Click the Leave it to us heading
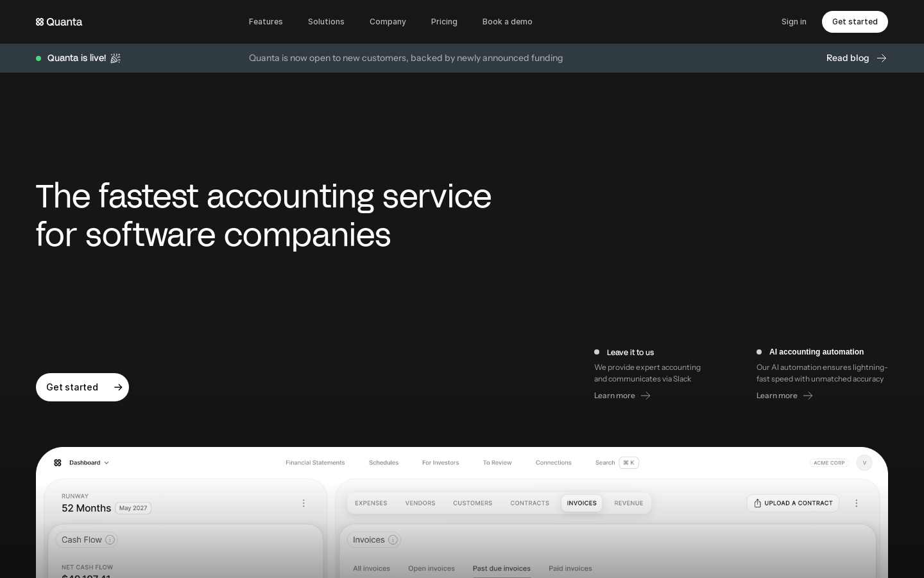The height and width of the screenshot is (578, 924). tap(630, 352)
